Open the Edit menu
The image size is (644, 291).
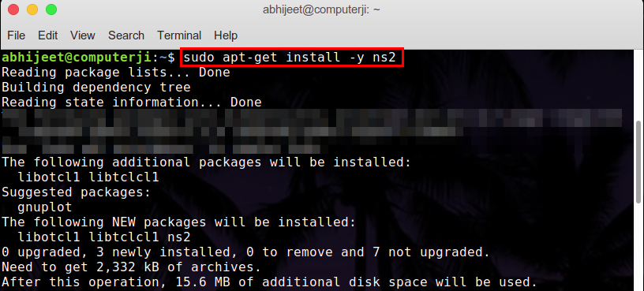47,35
